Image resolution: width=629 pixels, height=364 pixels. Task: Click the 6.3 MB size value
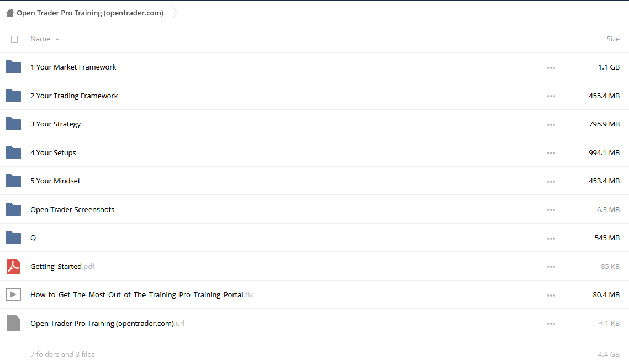[x=608, y=209]
